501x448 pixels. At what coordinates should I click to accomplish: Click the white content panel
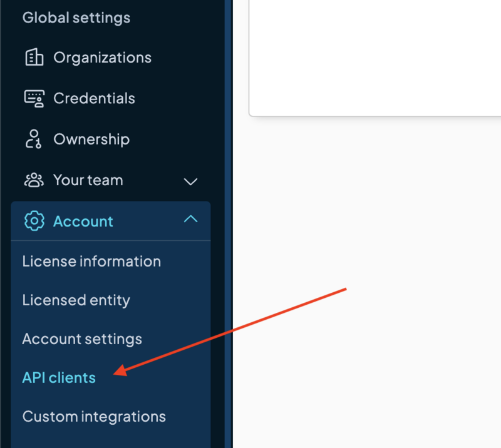[x=376, y=56]
